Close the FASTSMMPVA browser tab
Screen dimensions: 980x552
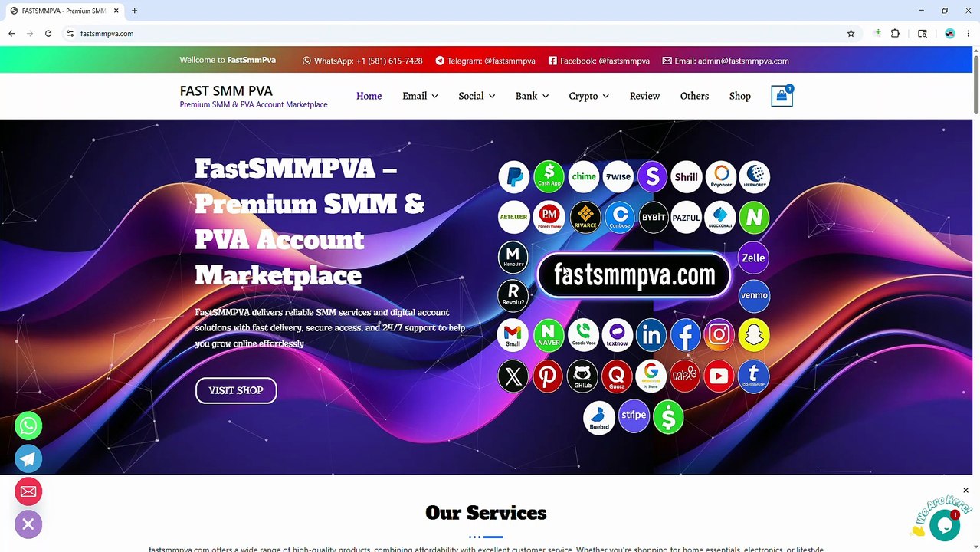pyautogui.click(x=117, y=11)
